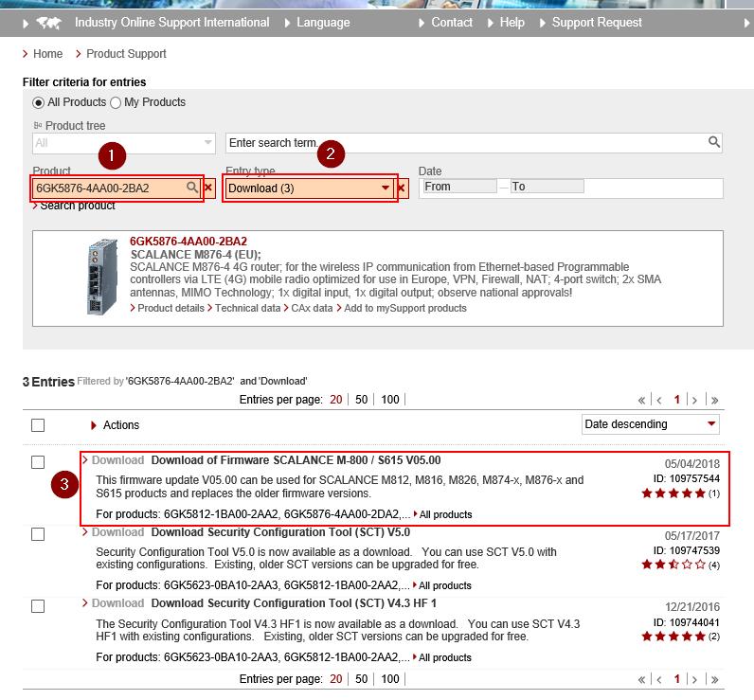The width and height of the screenshot is (754, 700).
Task: Expand All products for SCT V4.3 HF 1 entry
Action: pyautogui.click(x=442, y=657)
